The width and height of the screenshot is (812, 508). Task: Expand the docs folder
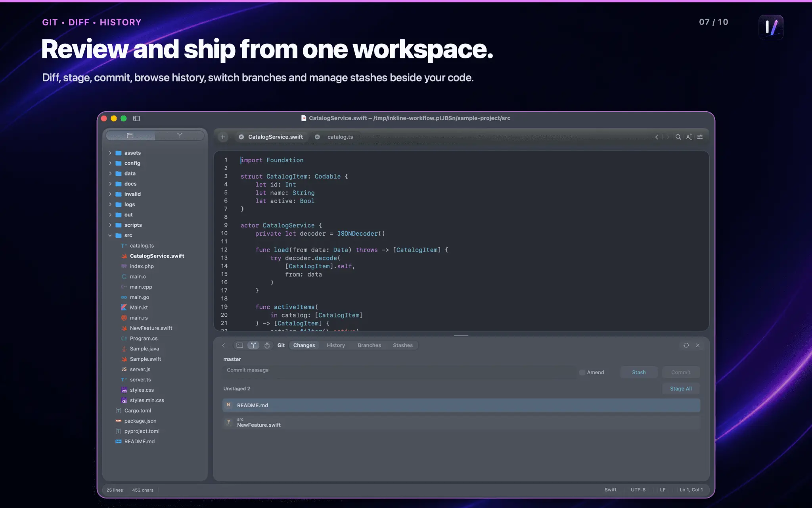pyautogui.click(x=110, y=184)
